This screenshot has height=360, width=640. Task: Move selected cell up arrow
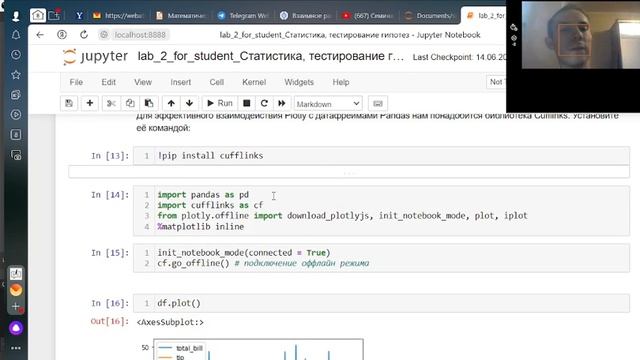pos(171,103)
